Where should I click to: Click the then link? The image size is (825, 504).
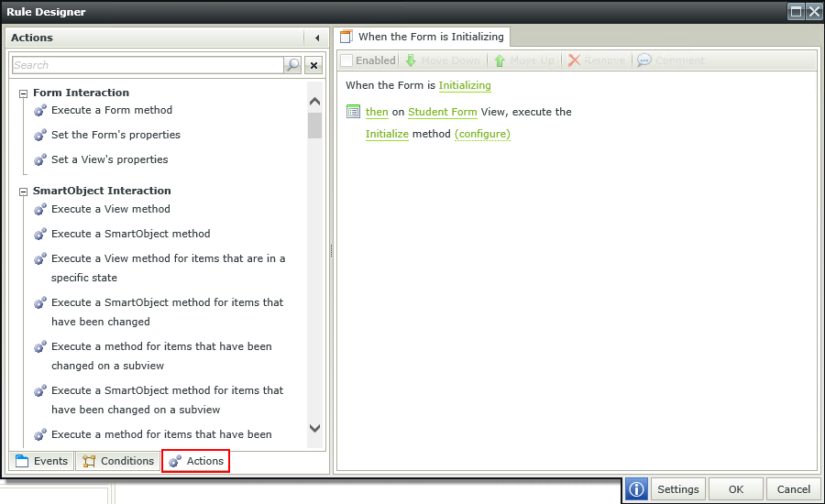pos(377,112)
